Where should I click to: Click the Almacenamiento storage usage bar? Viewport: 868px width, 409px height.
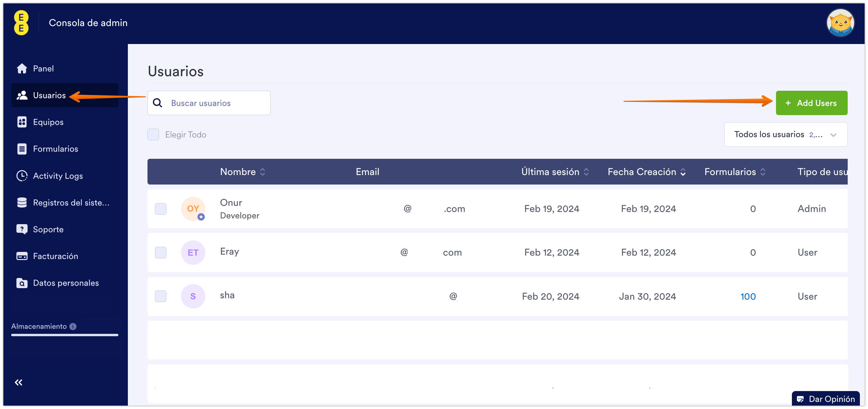pos(65,335)
